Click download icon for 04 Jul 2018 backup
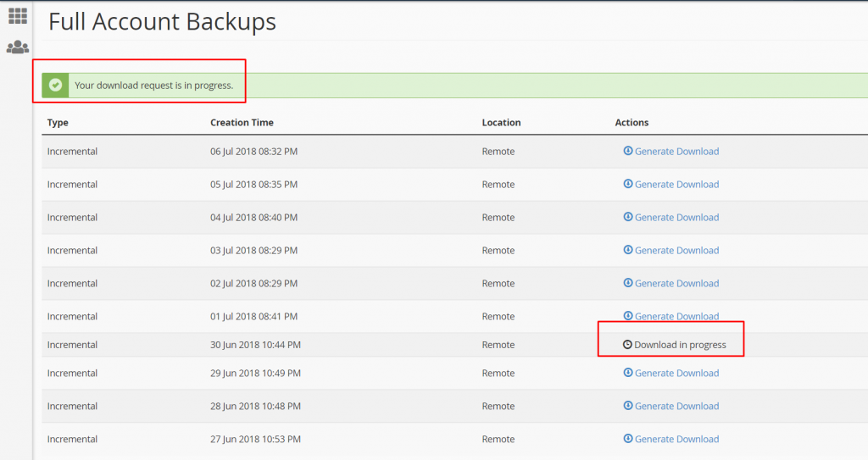 tap(628, 218)
